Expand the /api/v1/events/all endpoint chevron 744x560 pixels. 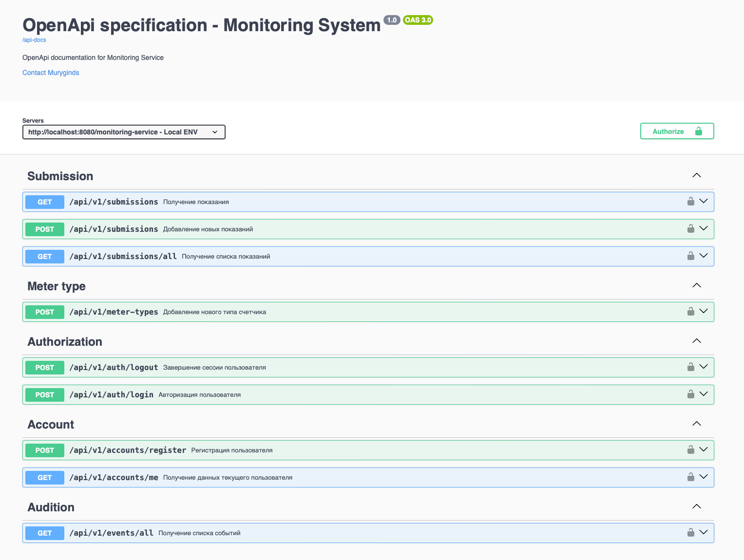pos(704,532)
